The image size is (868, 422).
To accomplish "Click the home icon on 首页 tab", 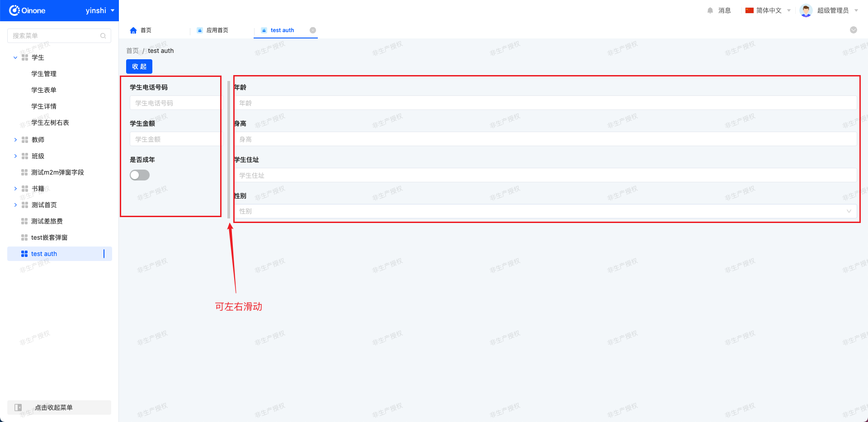I will [x=133, y=30].
